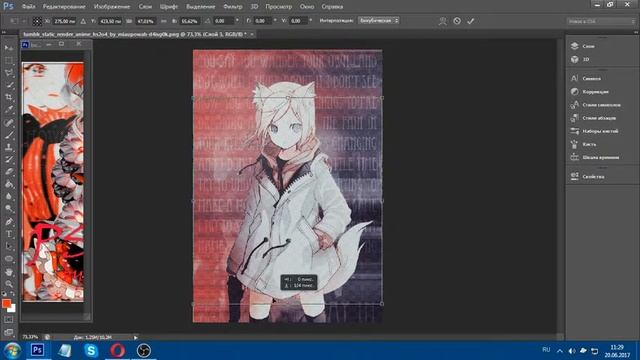640x360 pixels.
Task: Open the interpolation method dropdown
Action: [378, 20]
